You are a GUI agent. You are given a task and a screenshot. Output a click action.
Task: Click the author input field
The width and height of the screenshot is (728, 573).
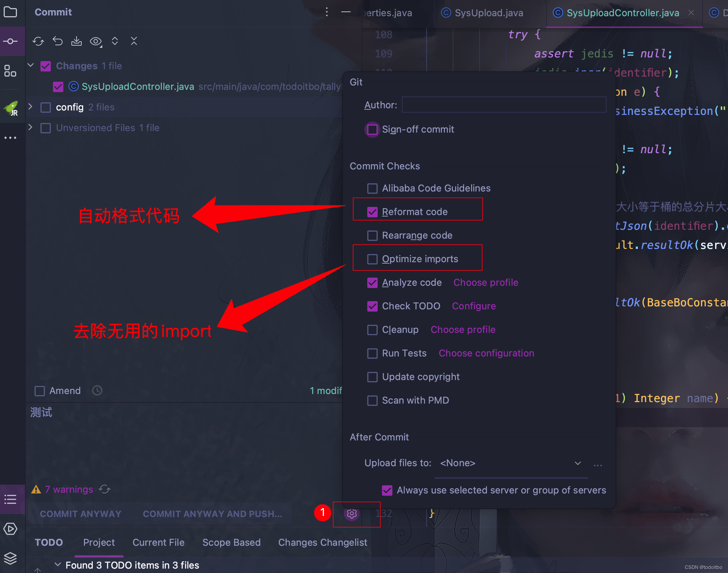[503, 105]
